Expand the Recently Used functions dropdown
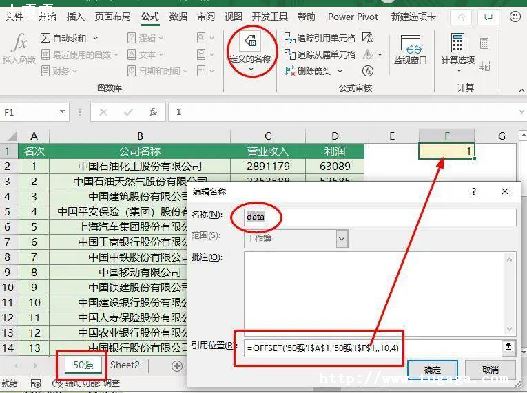Screen dimensions: 527x393 pos(116,54)
